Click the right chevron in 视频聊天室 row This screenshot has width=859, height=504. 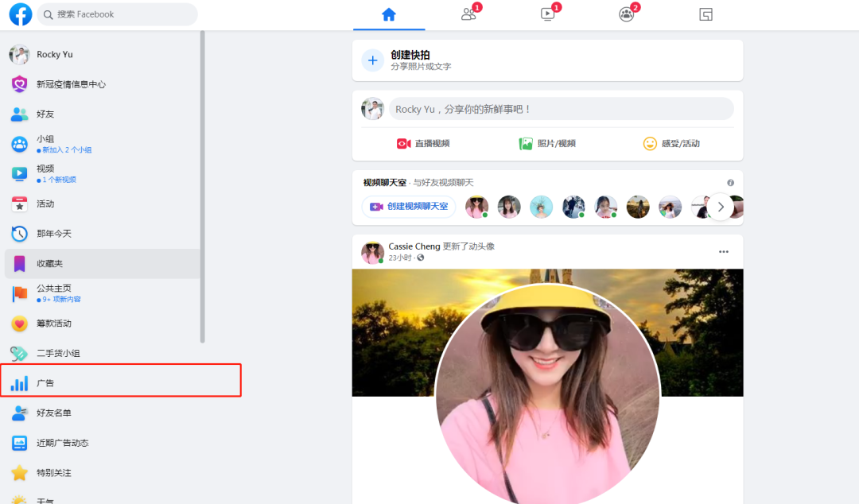coord(721,207)
